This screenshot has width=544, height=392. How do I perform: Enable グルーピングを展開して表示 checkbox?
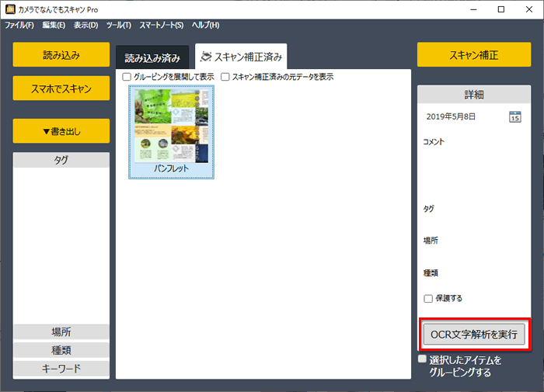point(127,77)
